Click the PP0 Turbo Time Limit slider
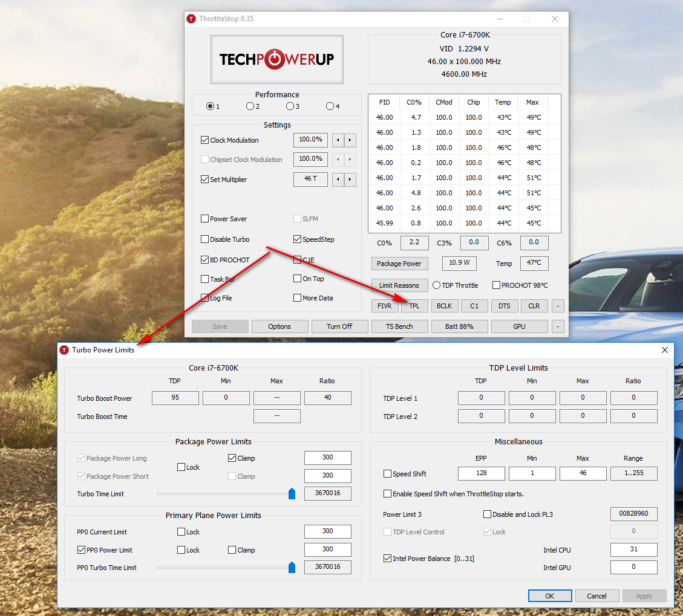 point(292,568)
